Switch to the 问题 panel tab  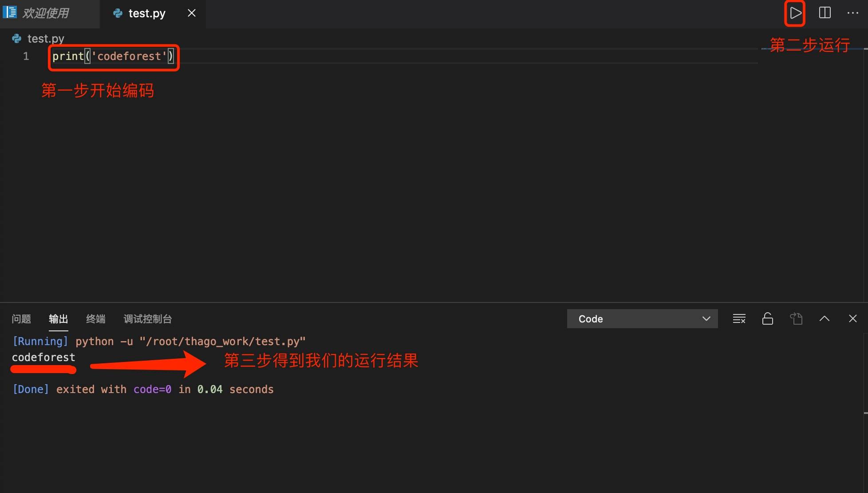[x=21, y=319]
